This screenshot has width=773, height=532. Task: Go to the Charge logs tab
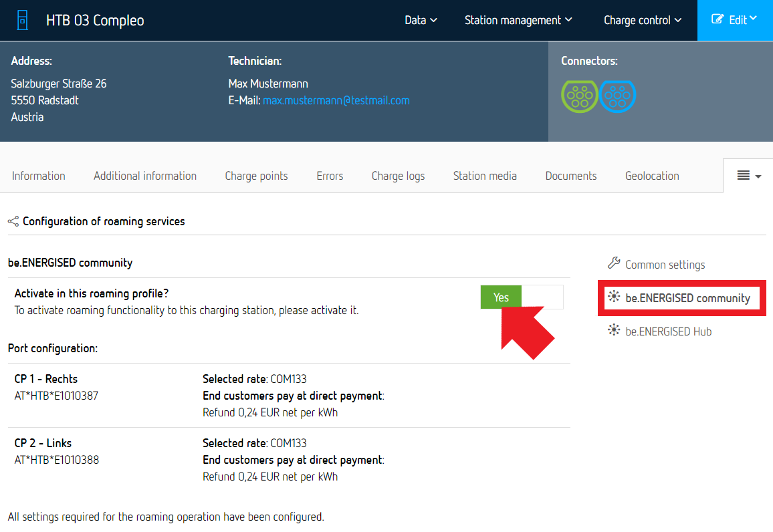tap(398, 176)
